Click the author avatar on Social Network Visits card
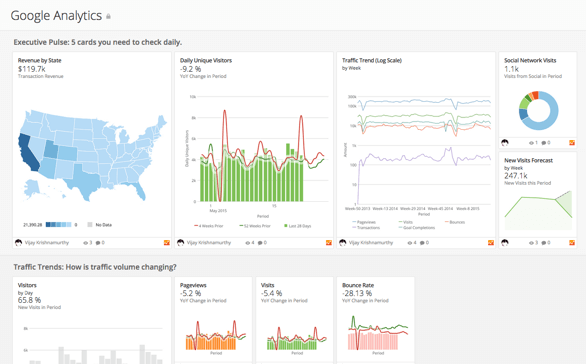Image resolution: width=586 pixels, height=364 pixels. click(505, 143)
